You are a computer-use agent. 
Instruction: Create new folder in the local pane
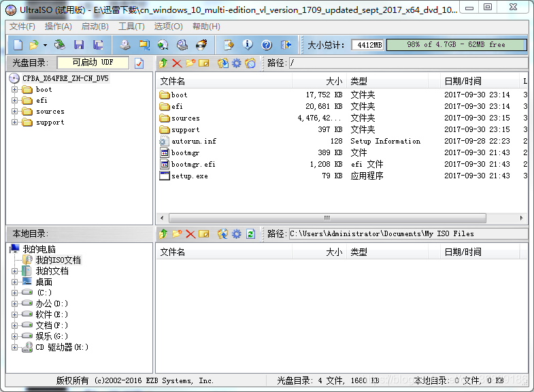[x=177, y=234]
